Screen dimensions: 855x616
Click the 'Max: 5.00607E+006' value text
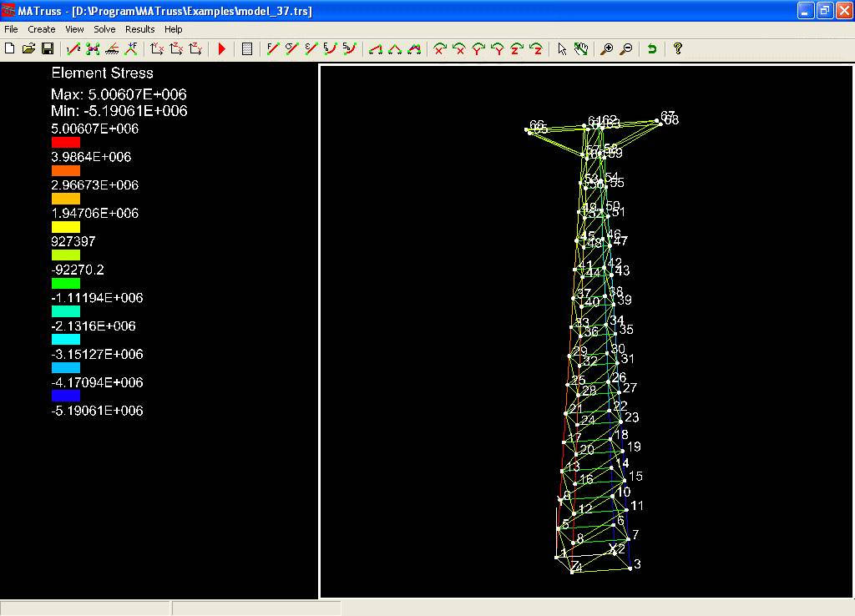tap(119, 94)
